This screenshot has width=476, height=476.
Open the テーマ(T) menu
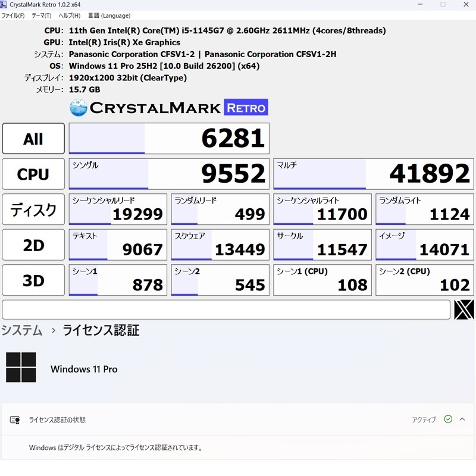tap(42, 15)
